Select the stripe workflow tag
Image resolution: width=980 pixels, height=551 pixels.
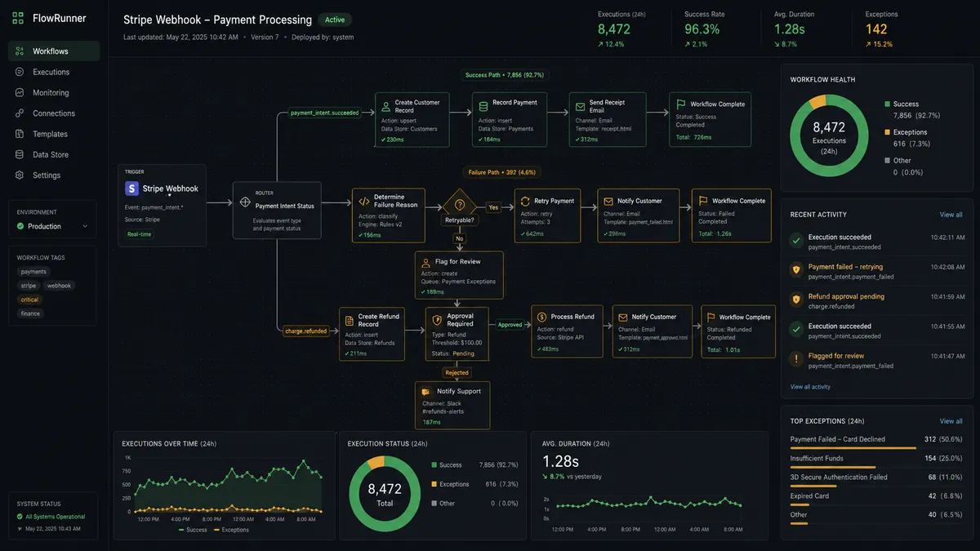tap(29, 286)
